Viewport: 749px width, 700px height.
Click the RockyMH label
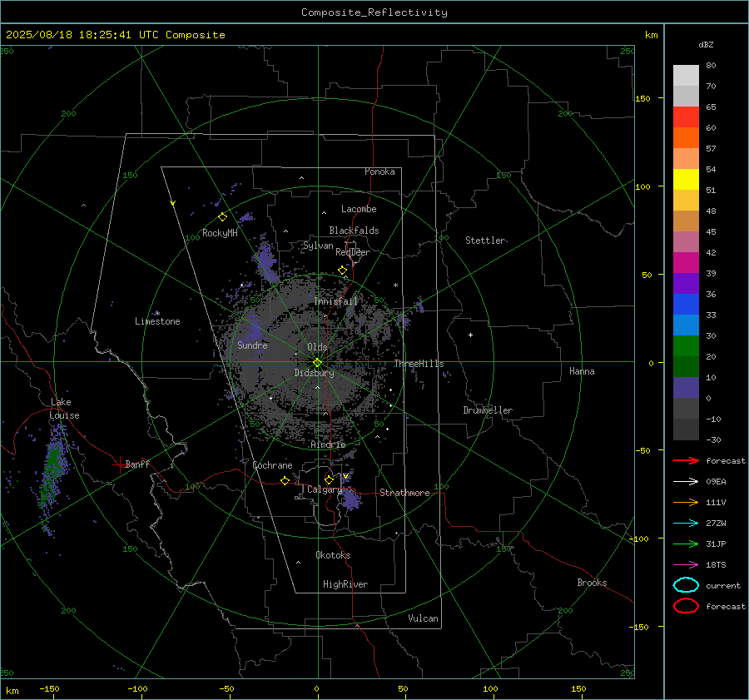pyautogui.click(x=220, y=233)
